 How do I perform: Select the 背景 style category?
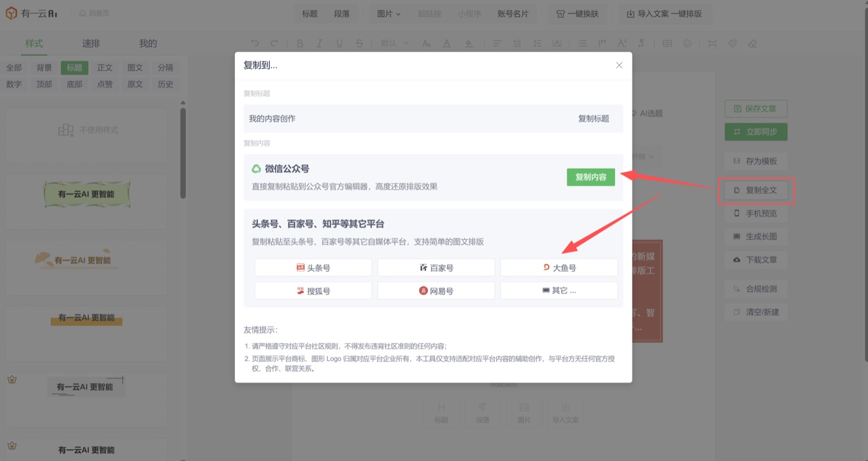click(x=44, y=68)
